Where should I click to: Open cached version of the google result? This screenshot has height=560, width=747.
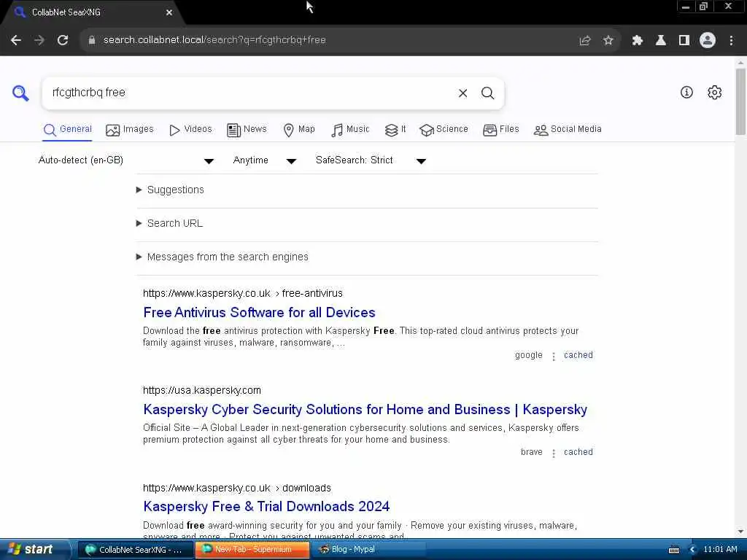[x=578, y=355]
